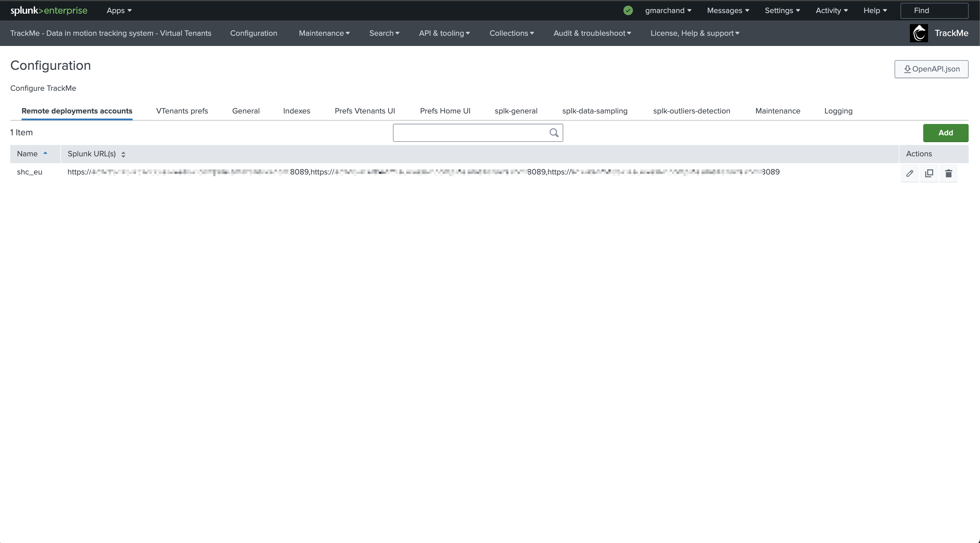
Task: Open the Audit & troubleshoot menu
Action: (592, 33)
